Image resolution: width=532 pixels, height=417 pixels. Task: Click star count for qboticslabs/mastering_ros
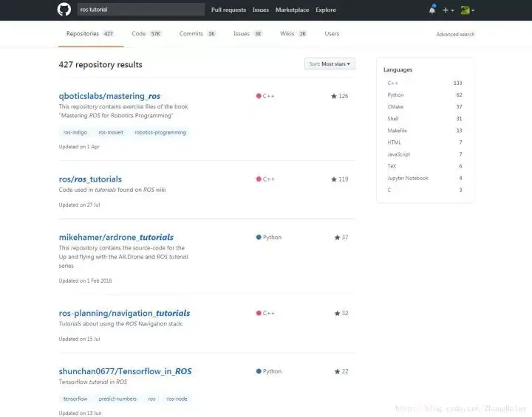coord(339,96)
